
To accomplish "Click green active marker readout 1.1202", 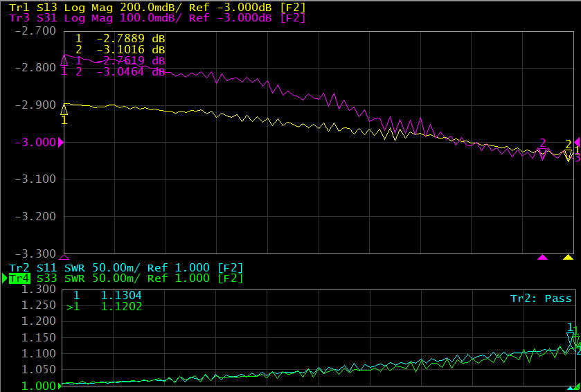I will click(x=104, y=306).
